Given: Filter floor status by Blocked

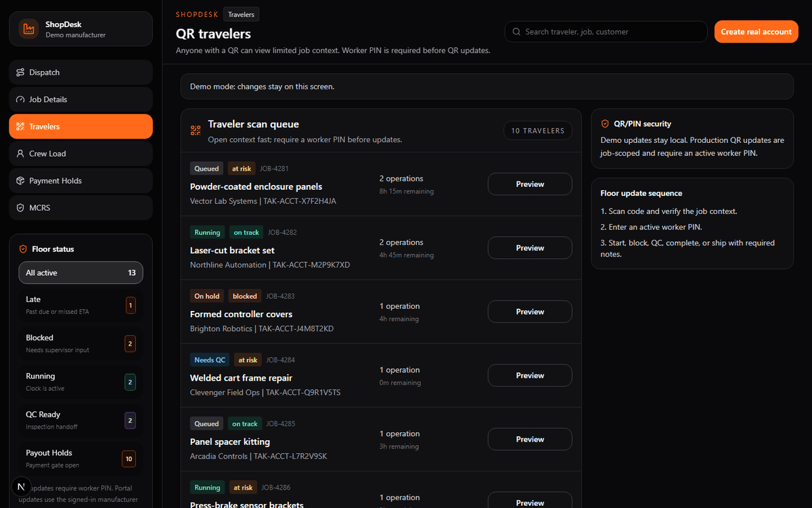Looking at the screenshot, I should (x=81, y=343).
